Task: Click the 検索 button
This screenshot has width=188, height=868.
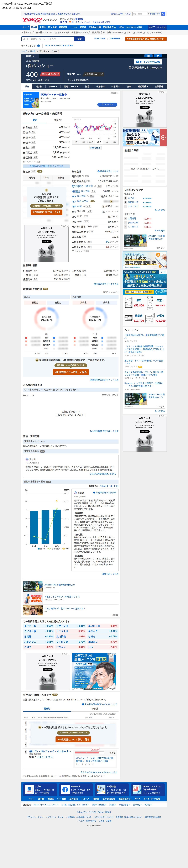Action: [x=79, y=39]
